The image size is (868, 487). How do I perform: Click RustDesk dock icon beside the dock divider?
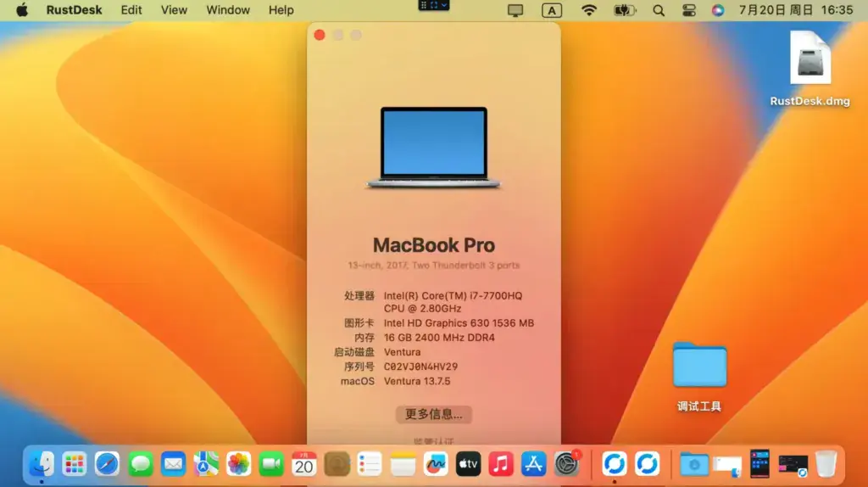[x=647, y=464]
